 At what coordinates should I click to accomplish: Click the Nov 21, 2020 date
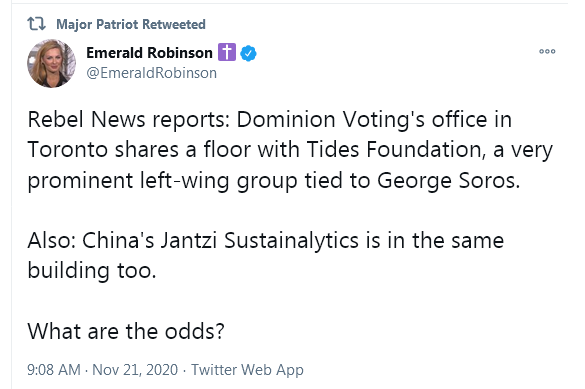(135, 370)
